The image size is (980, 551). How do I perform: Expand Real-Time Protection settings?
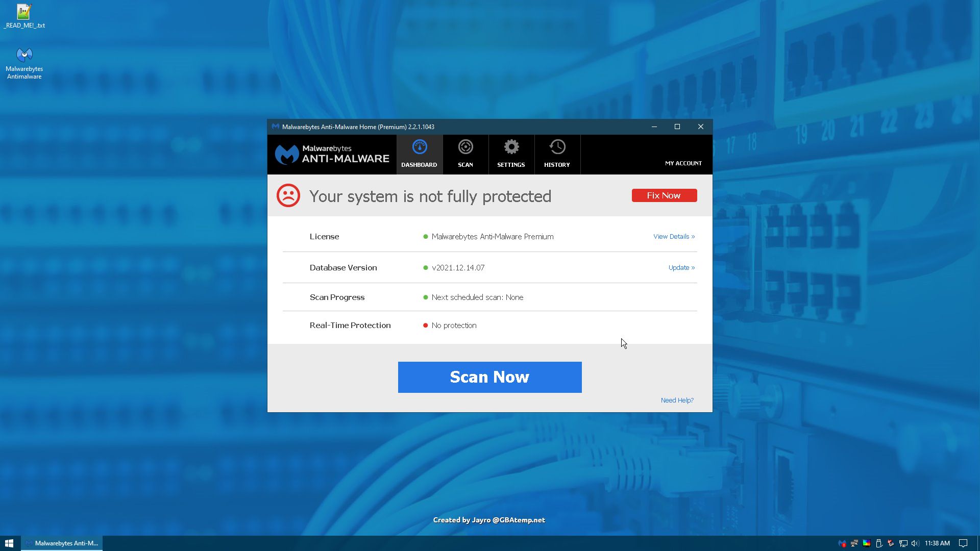click(x=351, y=325)
